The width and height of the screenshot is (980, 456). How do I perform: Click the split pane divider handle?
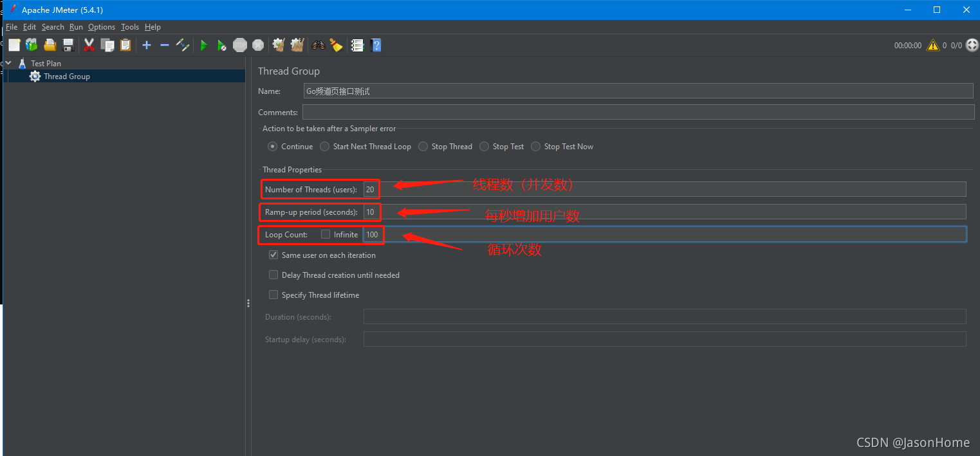(x=248, y=302)
